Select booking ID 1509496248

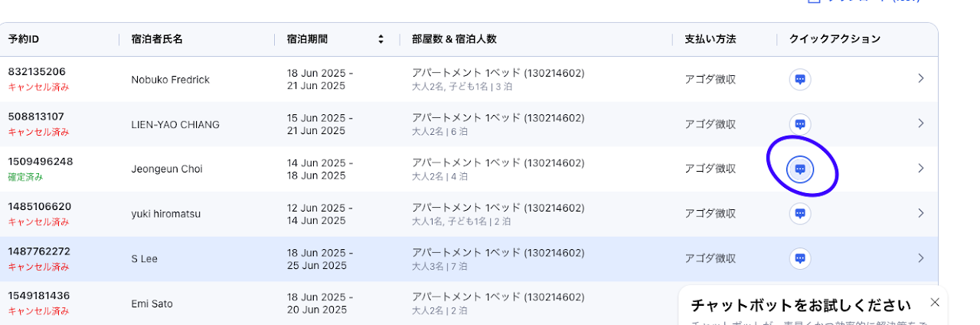pos(41,162)
